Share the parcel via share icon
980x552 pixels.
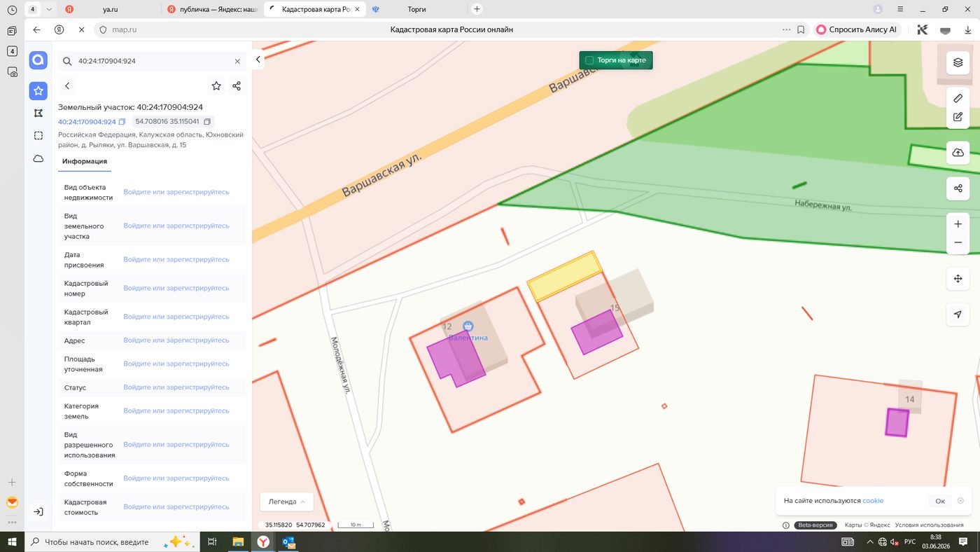(237, 85)
